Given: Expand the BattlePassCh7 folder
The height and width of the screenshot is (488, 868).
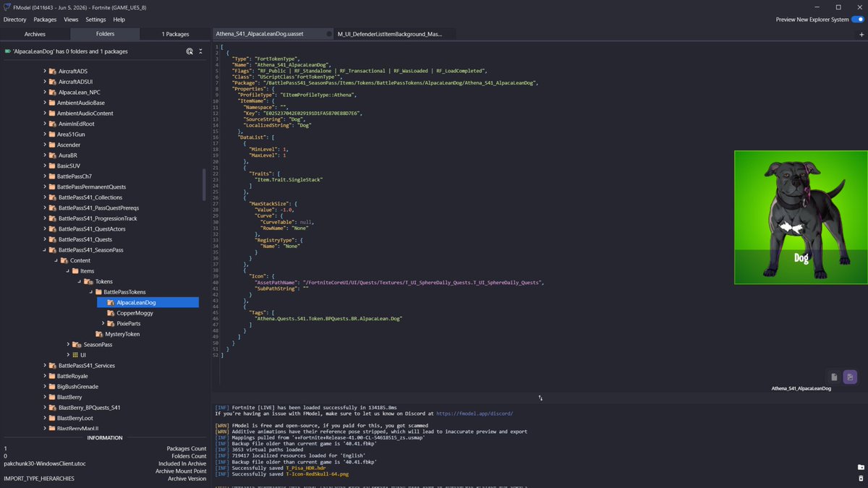Looking at the screenshot, I should (x=43, y=176).
